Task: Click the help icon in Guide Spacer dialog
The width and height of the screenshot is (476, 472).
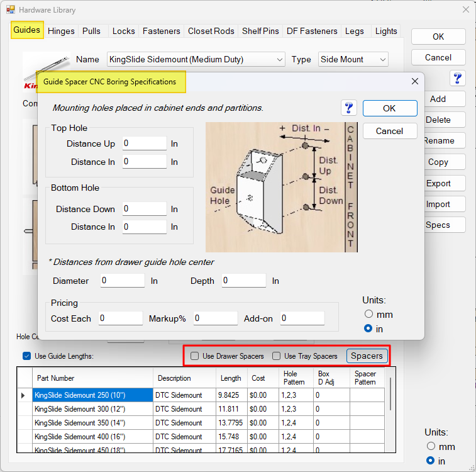Action: pos(349,108)
